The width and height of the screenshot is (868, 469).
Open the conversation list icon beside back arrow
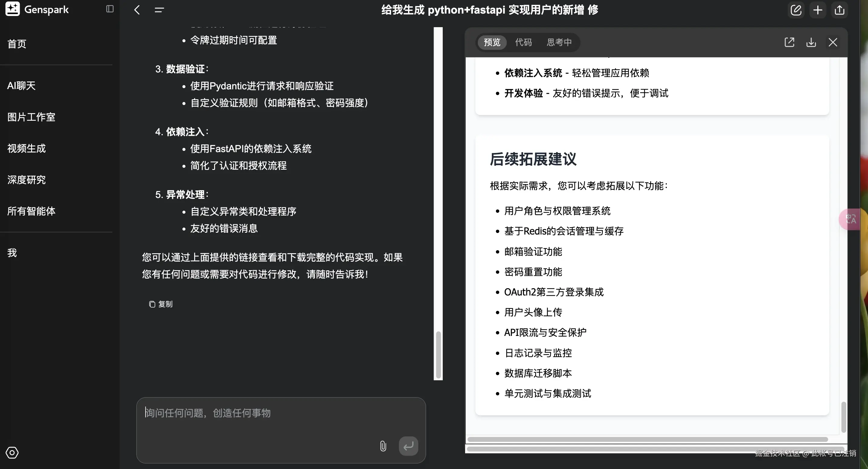(159, 10)
